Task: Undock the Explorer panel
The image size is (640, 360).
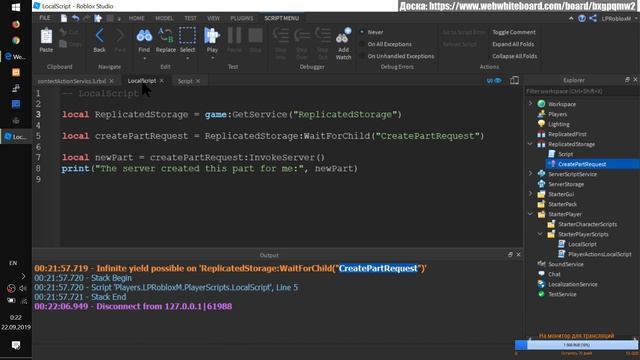Action: point(627,80)
